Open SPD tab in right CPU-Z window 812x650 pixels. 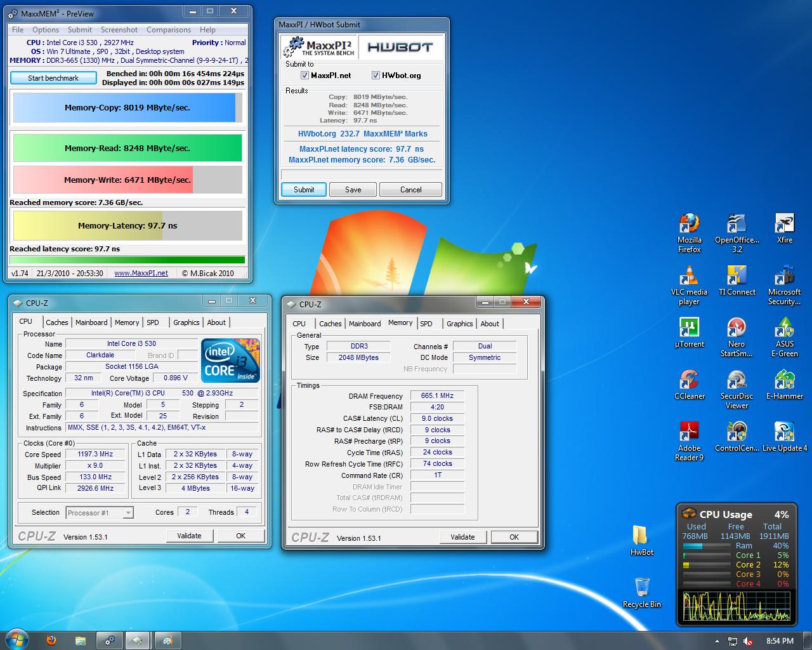(426, 324)
